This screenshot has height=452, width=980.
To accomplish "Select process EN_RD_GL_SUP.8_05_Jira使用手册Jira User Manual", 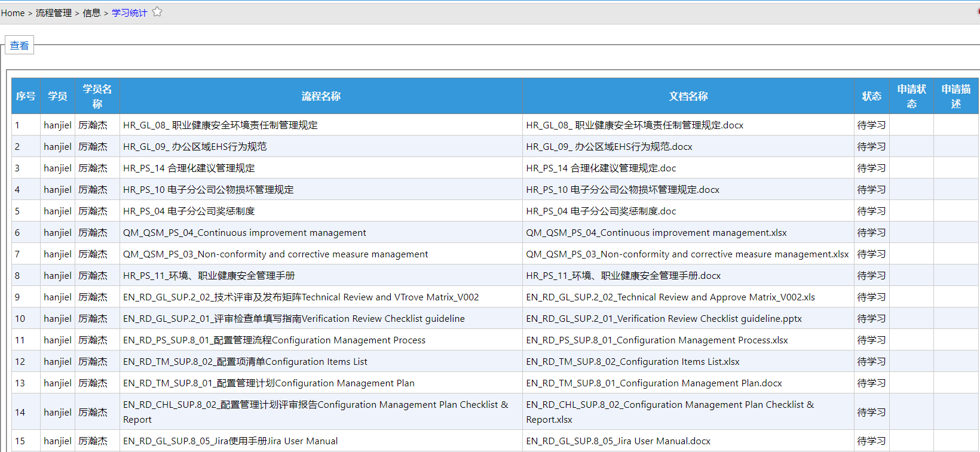I will click(230, 441).
